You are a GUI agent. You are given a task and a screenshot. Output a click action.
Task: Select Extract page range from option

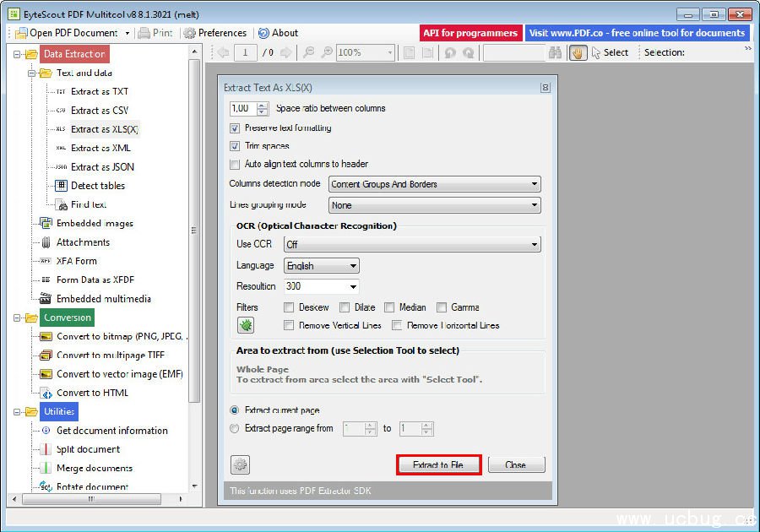pos(235,428)
